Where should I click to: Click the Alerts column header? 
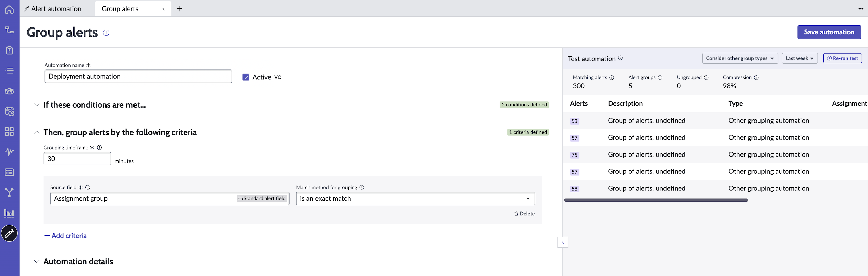pyautogui.click(x=578, y=104)
